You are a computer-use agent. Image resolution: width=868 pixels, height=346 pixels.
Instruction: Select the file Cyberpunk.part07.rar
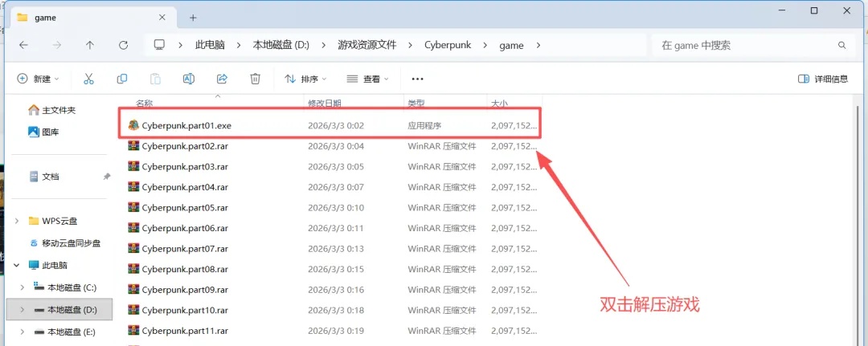185,249
